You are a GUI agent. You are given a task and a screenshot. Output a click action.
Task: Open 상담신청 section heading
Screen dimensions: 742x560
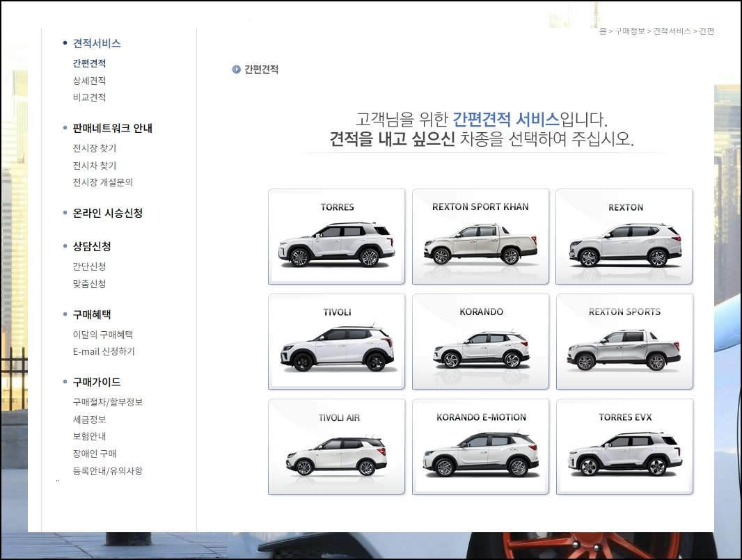point(92,246)
